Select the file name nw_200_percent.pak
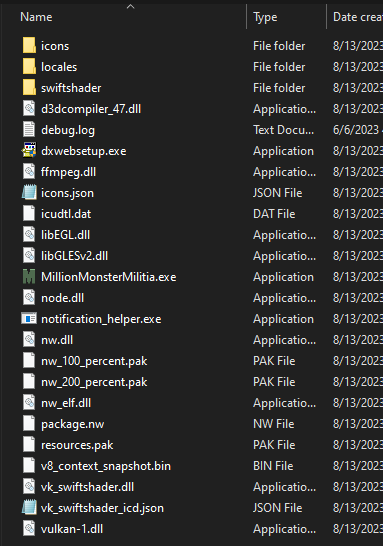The width and height of the screenshot is (383, 546). pos(94,382)
